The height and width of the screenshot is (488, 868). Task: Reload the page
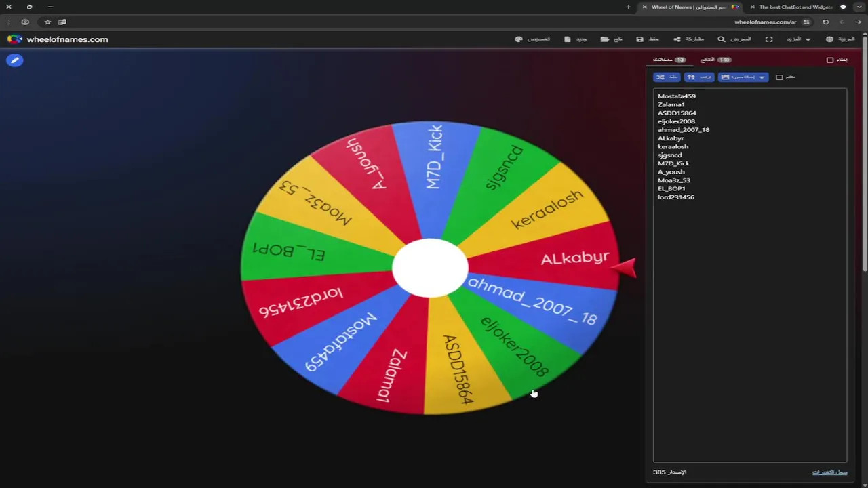click(825, 22)
